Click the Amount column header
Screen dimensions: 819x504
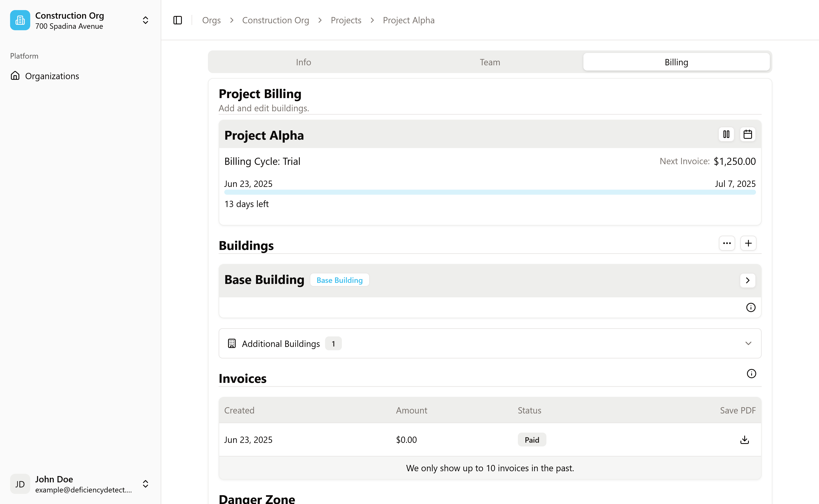[412, 410]
